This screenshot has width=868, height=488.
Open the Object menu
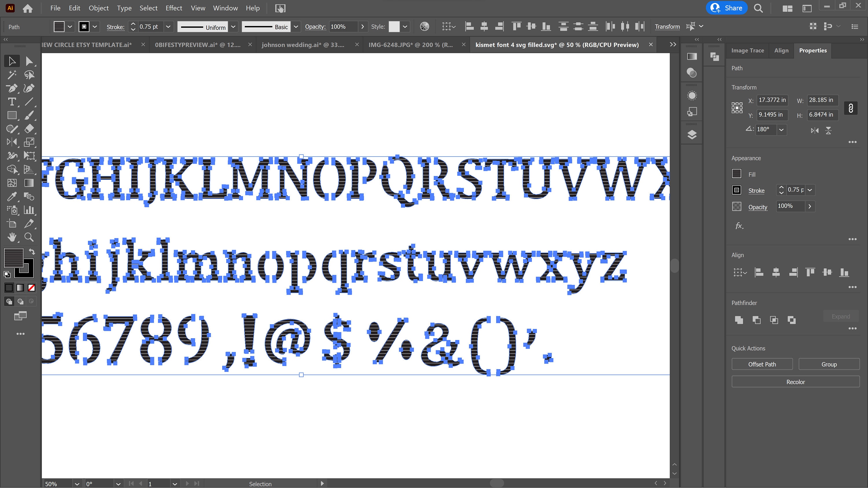pyautogui.click(x=98, y=8)
